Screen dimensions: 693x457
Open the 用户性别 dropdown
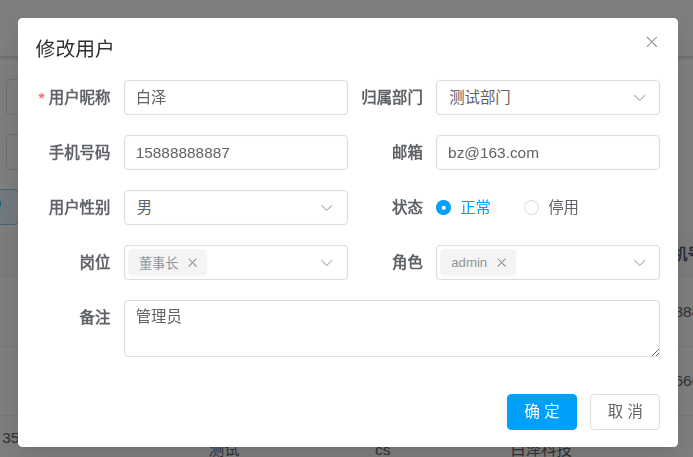click(236, 208)
